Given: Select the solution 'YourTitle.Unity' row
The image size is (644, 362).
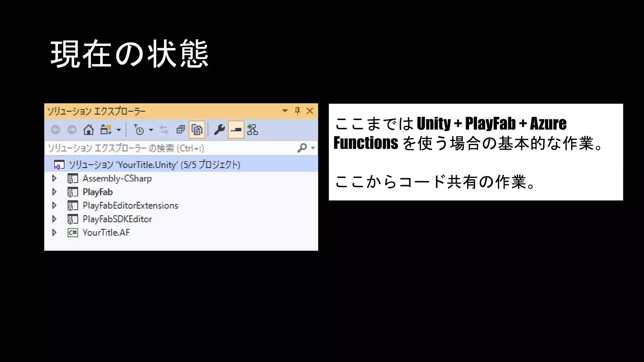Looking at the screenshot, I should pos(181,165).
